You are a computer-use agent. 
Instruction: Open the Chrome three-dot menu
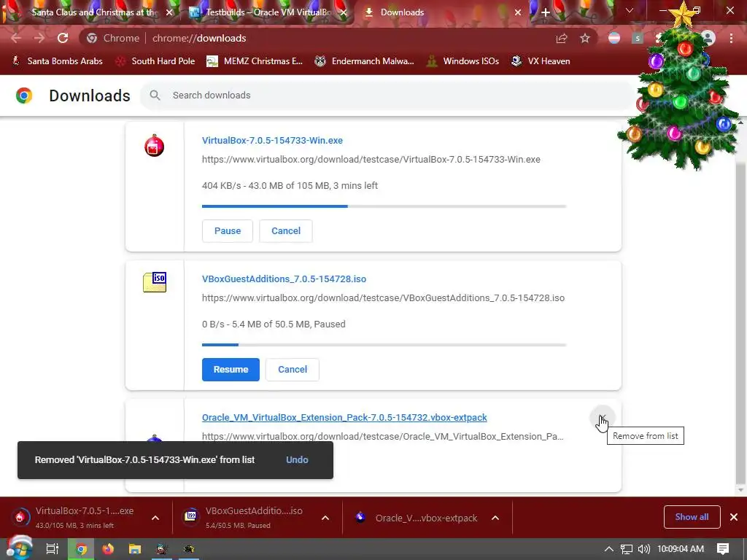point(731,38)
